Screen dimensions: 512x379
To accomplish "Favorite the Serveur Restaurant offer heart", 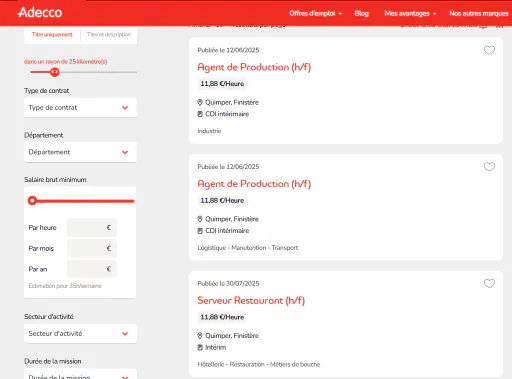I will (x=489, y=284).
